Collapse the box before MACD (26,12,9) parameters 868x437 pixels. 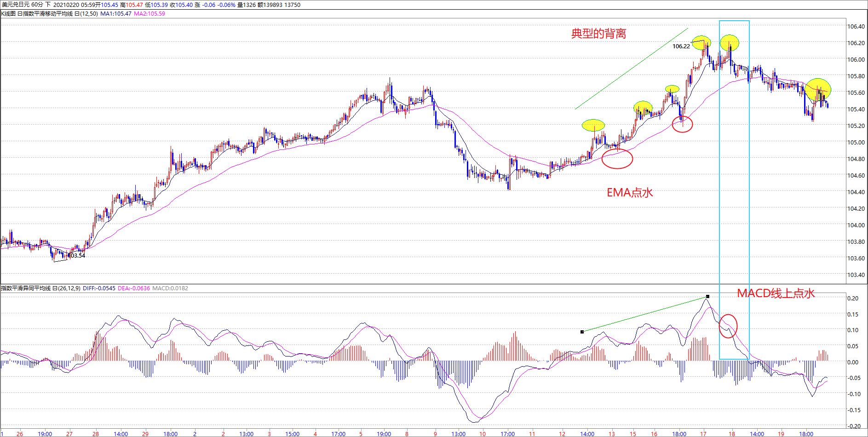pos(55,288)
